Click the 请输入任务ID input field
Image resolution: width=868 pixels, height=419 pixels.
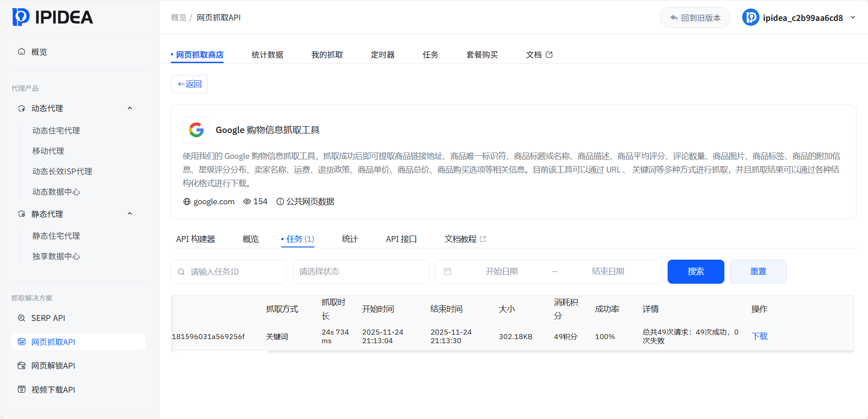tap(229, 271)
